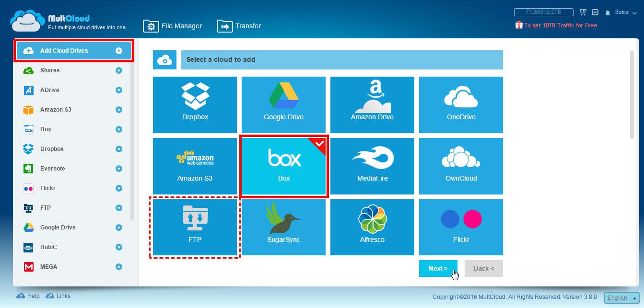Screen dimensions: 644x308
Task: Select the Box cloud tile
Action: 283,166
